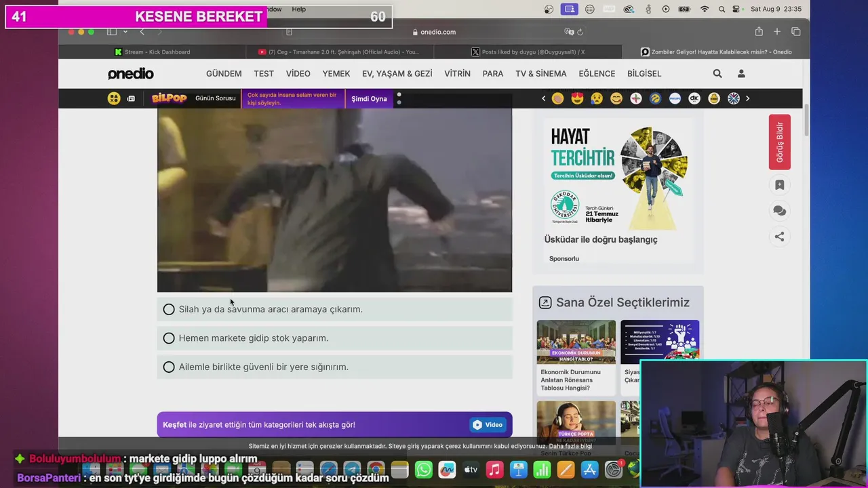
Task: Reload the page in address bar
Action: tap(580, 32)
